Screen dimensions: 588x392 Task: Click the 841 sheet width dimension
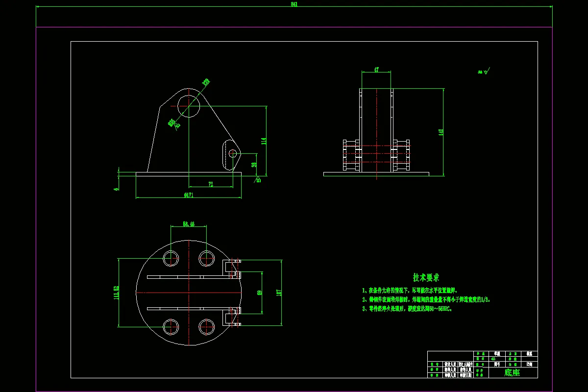pos(294,4)
